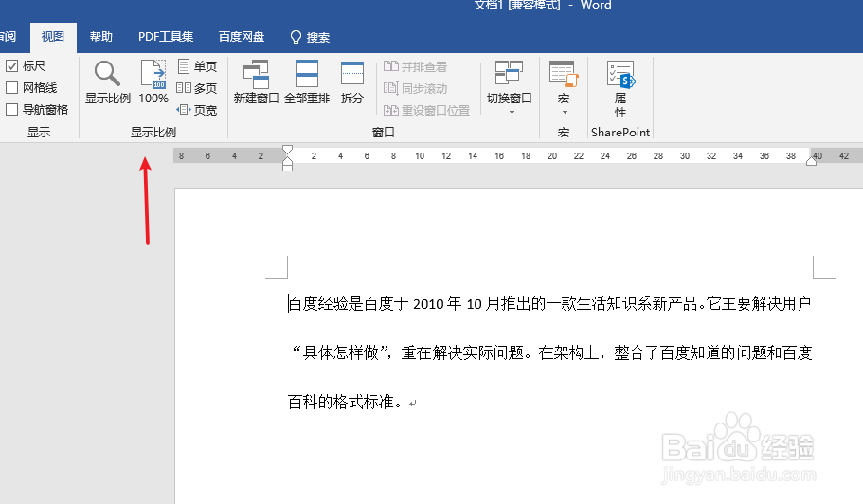Fit document to 页宽 page width
Image resolution: width=863 pixels, height=504 pixels.
click(196, 110)
